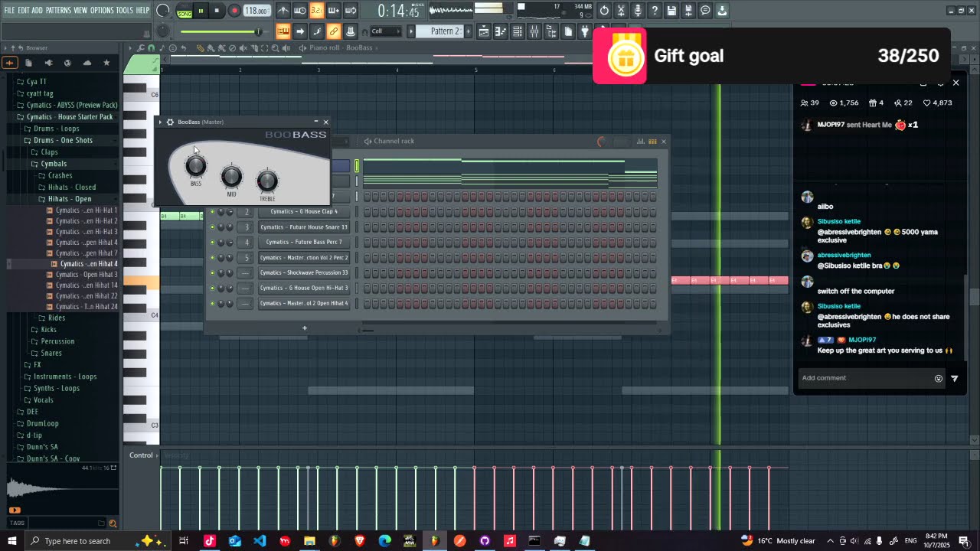
Task: Click the red record button
Action: (234, 11)
